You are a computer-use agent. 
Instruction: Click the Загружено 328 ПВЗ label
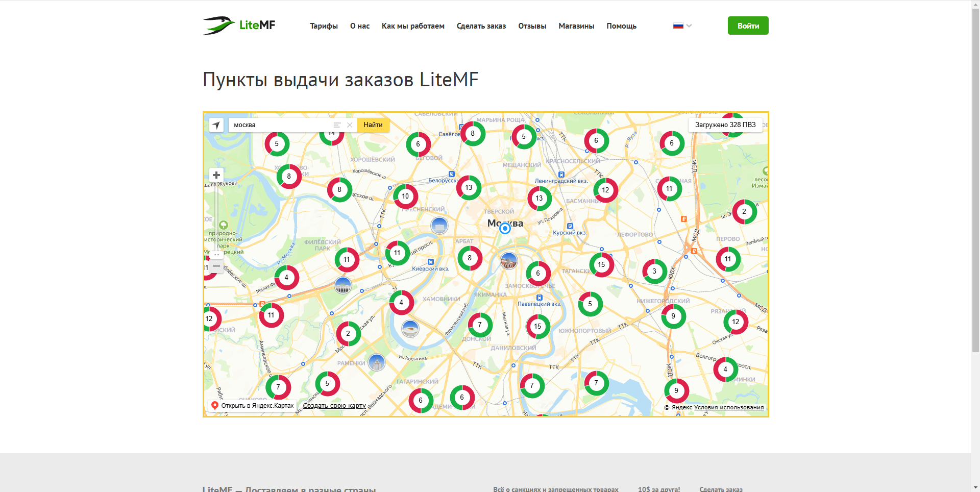coord(725,125)
